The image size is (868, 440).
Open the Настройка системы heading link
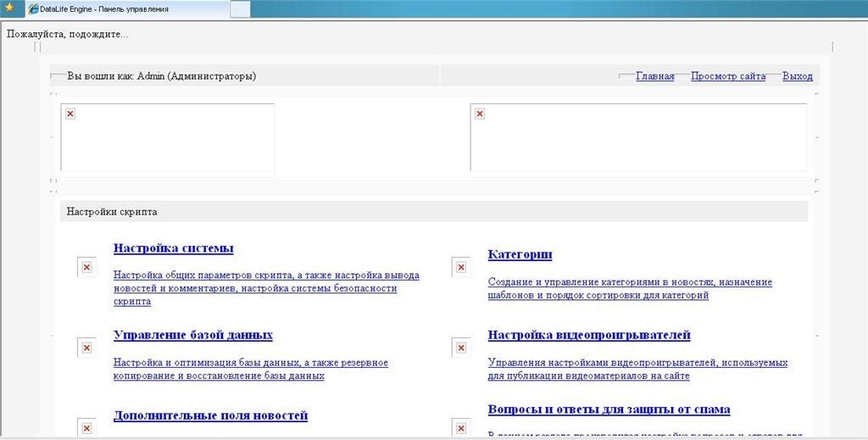(173, 248)
